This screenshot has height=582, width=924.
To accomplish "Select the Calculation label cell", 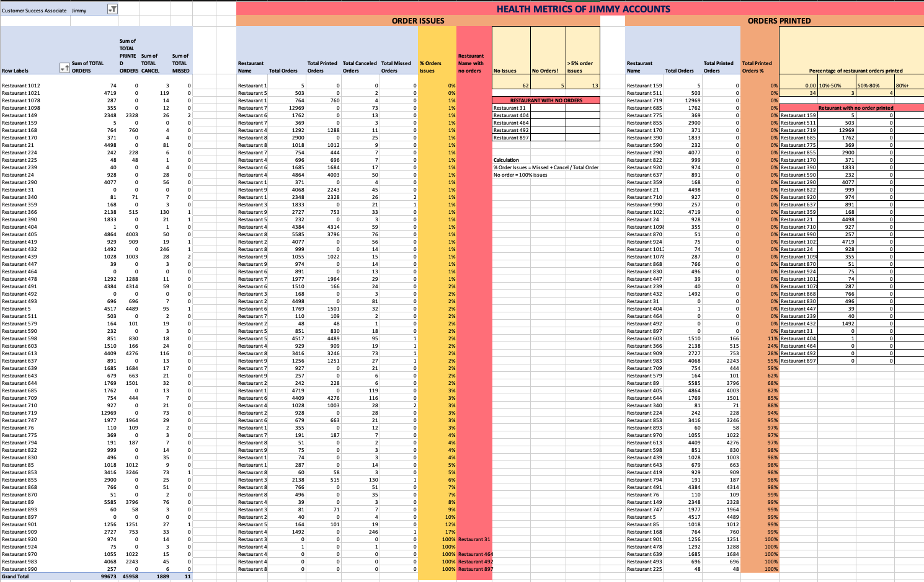I will pyautogui.click(x=507, y=160).
